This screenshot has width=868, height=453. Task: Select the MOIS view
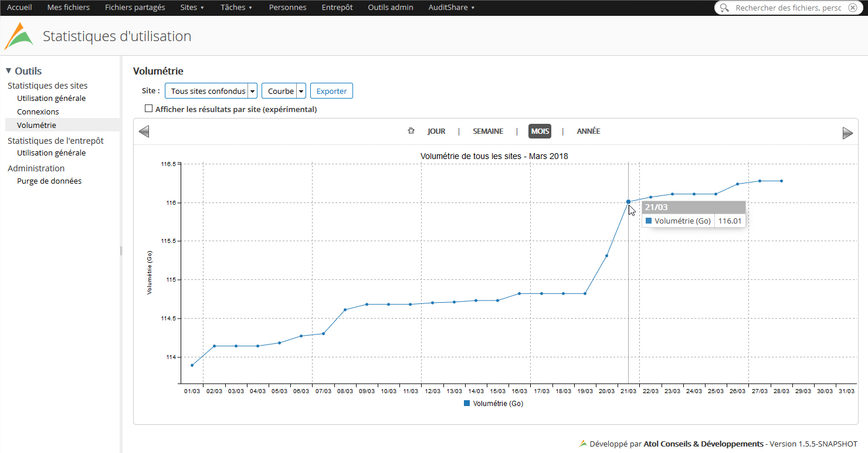tap(540, 131)
